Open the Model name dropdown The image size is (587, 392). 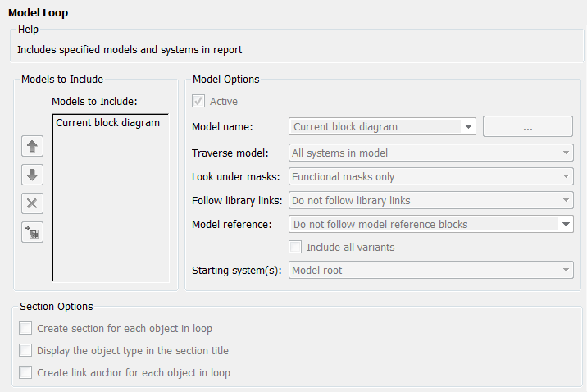[468, 127]
